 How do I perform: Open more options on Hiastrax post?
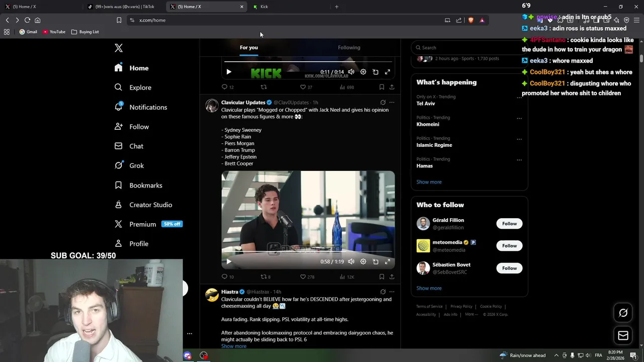(x=392, y=292)
